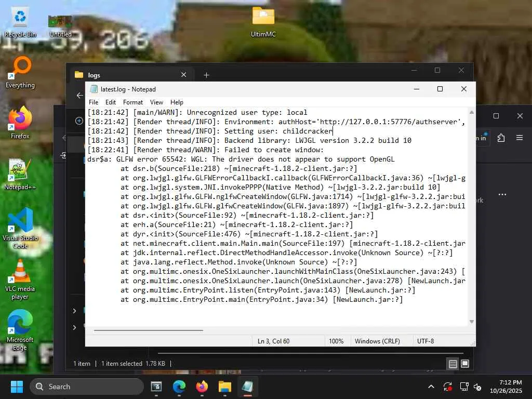Click Notepad vertical scrollbar up arrow

(471, 112)
